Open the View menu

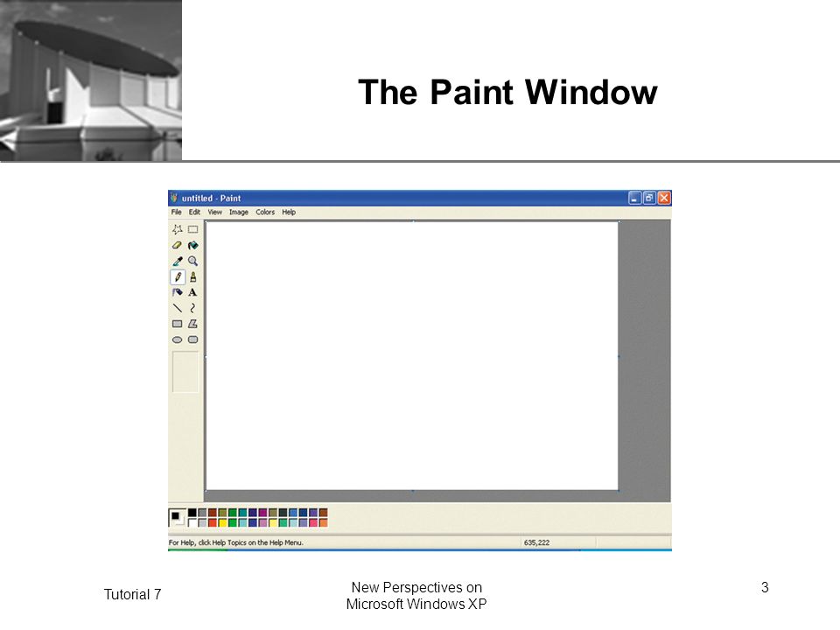215,212
